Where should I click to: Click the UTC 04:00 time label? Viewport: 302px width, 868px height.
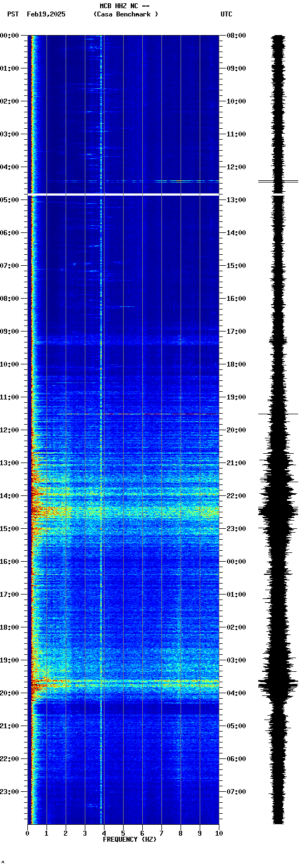(236, 693)
